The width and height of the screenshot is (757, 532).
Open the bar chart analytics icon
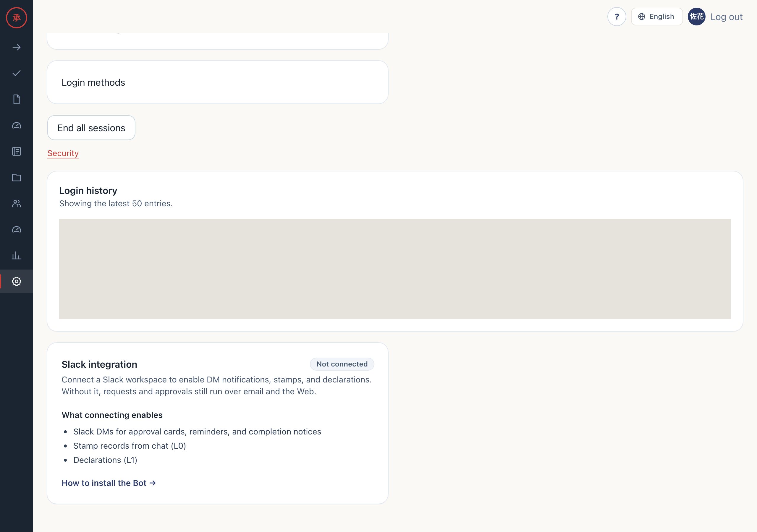click(x=17, y=255)
